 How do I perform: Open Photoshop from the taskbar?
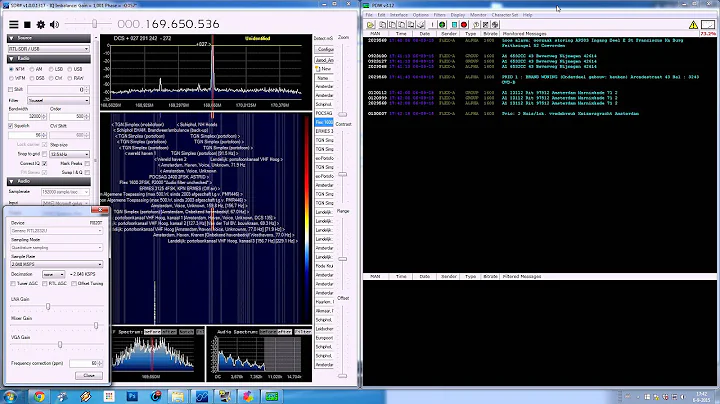132,396
